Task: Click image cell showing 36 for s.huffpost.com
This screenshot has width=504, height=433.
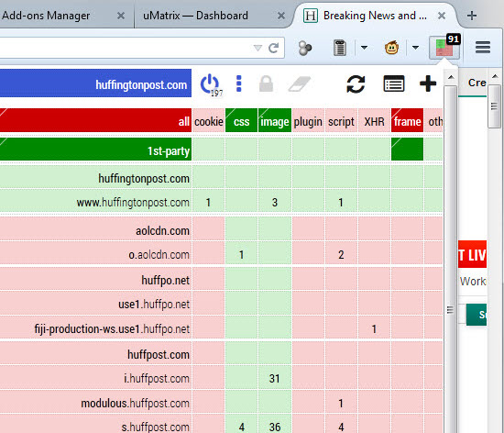Action: (275, 424)
